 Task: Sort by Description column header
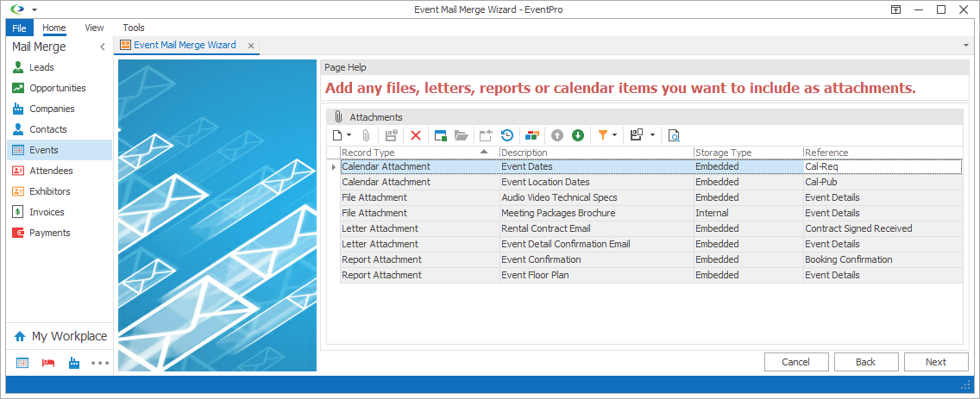coord(597,153)
